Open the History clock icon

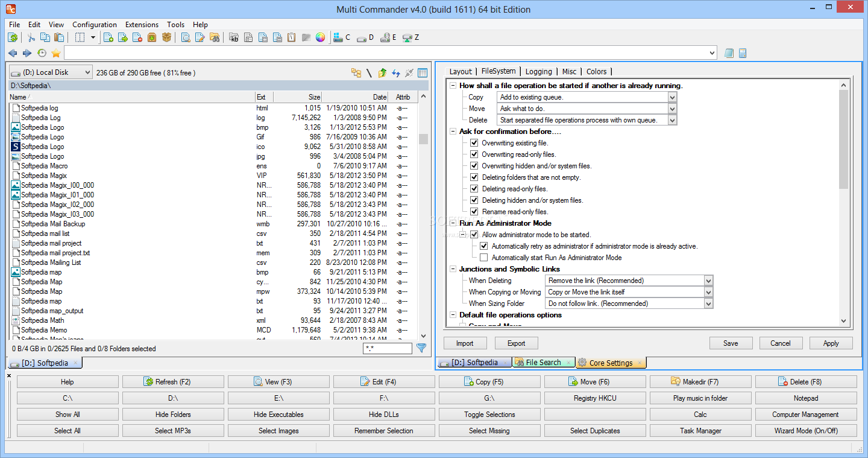click(x=42, y=53)
